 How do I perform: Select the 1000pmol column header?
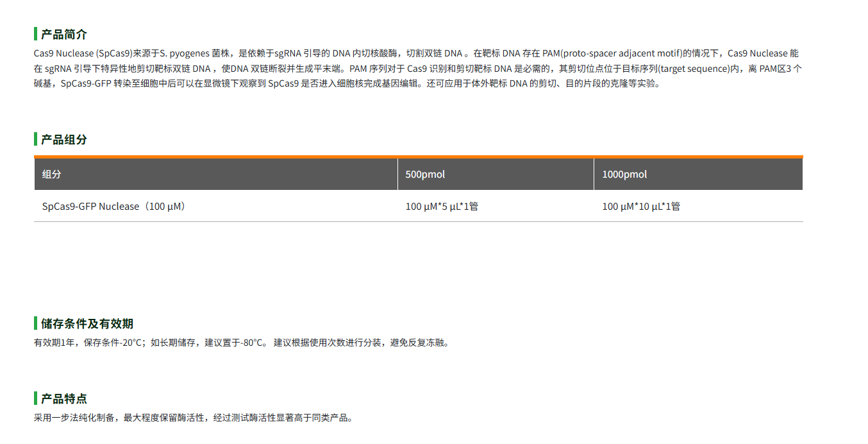pyautogui.click(x=624, y=174)
